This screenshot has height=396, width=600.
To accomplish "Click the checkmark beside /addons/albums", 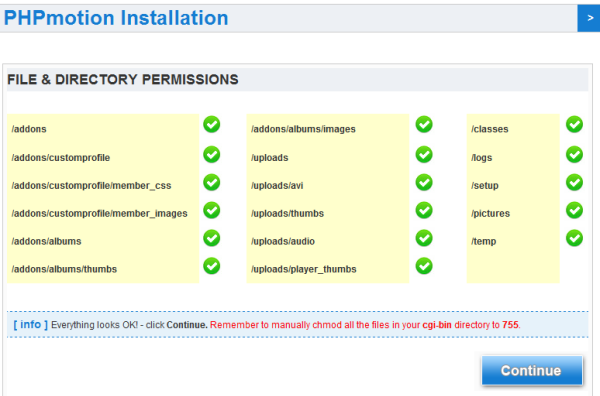I will (x=212, y=238).
